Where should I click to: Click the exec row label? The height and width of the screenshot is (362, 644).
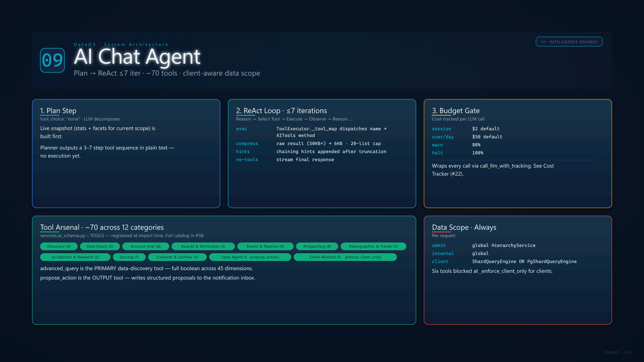[x=241, y=129]
